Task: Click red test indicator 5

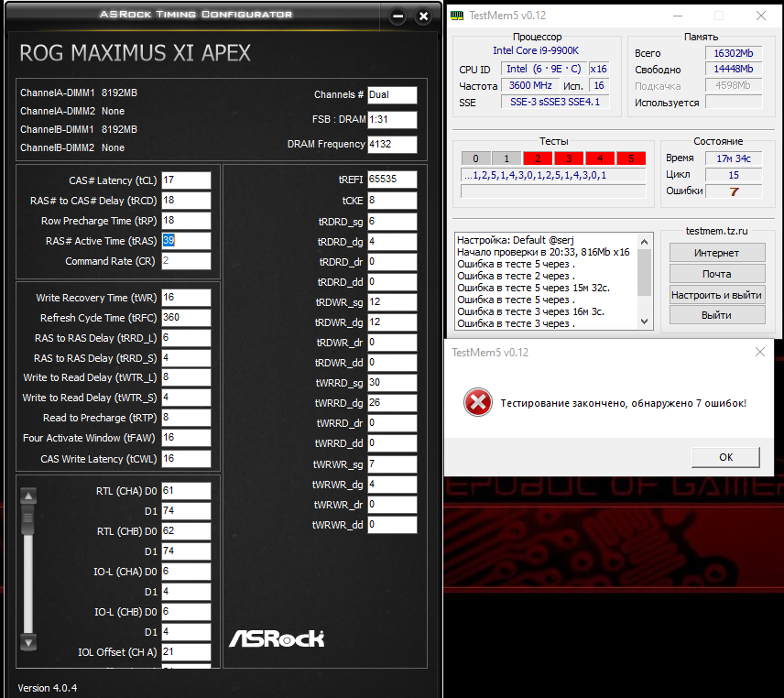Action: point(631,158)
